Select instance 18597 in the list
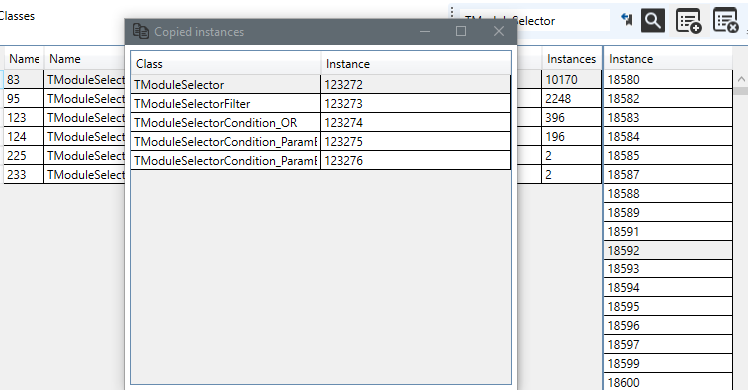 (x=668, y=345)
